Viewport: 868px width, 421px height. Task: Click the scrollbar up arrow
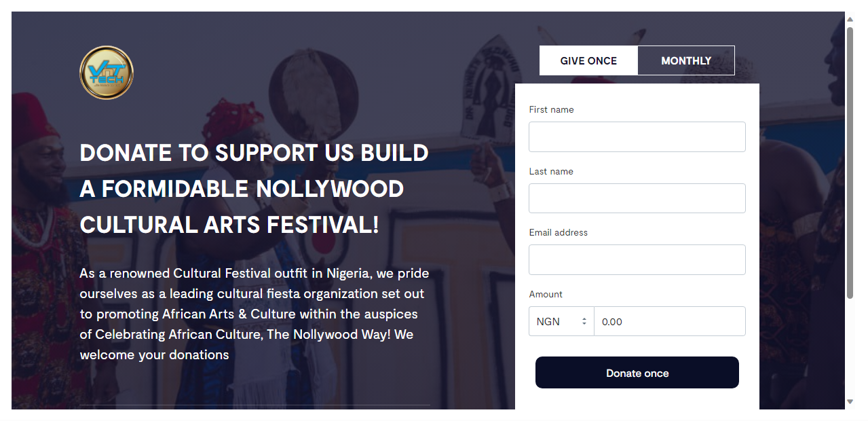(x=850, y=19)
